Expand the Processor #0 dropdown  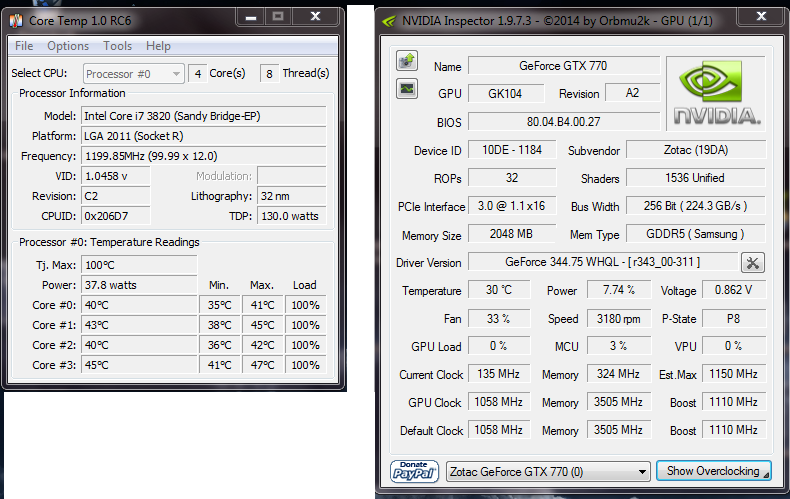134,74
